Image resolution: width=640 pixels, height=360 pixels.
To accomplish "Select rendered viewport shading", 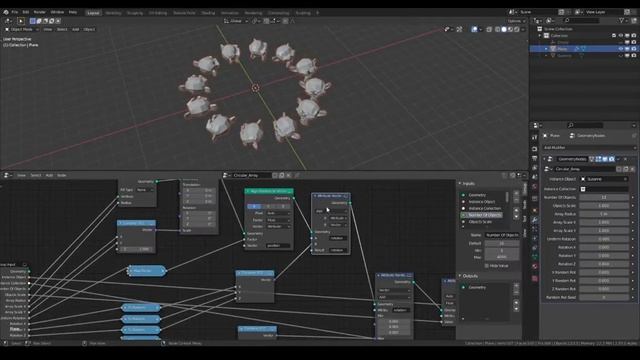I will pyautogui.click(x=517, y=29).
